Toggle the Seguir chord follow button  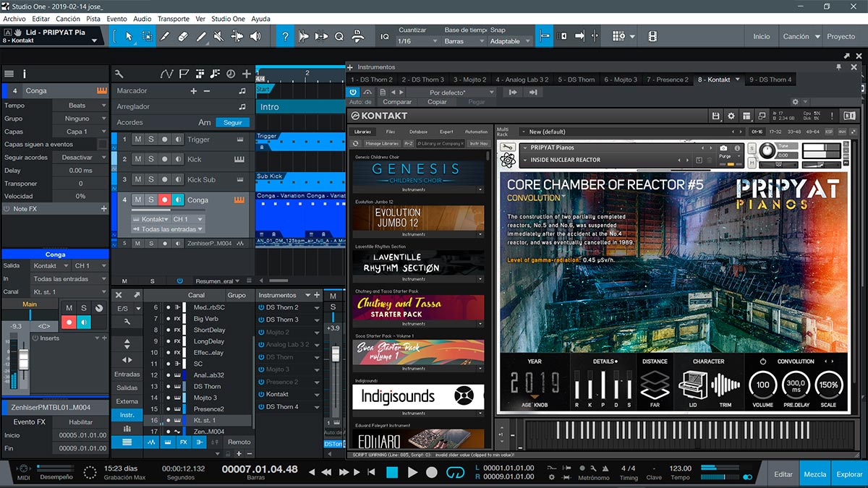click(x=233, y=122)
